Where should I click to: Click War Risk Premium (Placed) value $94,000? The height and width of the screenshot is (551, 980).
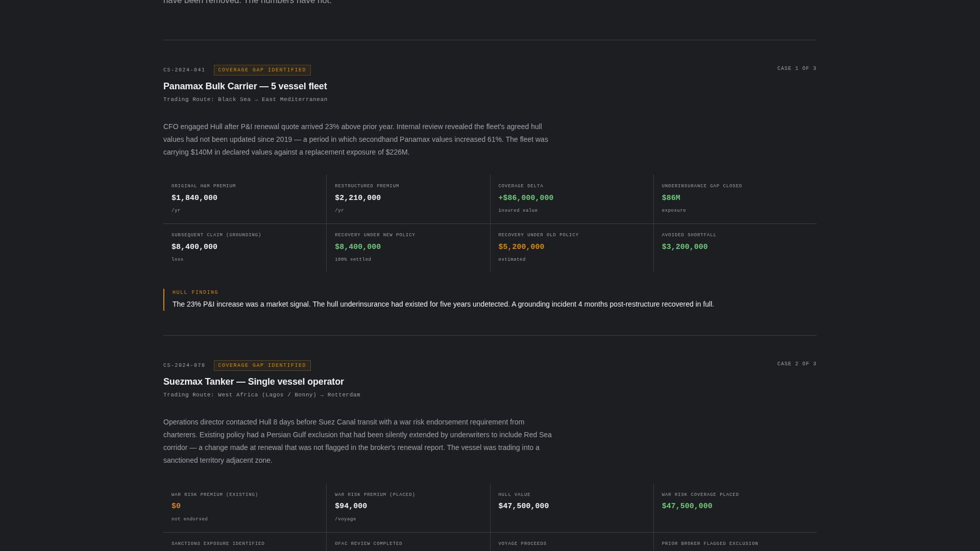click(351, 506)
